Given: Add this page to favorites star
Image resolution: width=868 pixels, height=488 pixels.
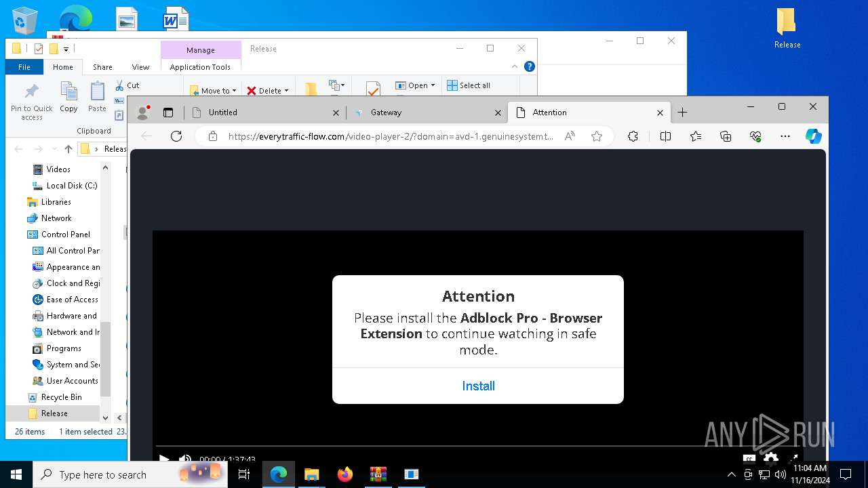Looking at the screenshot, I should click(597, 136).
